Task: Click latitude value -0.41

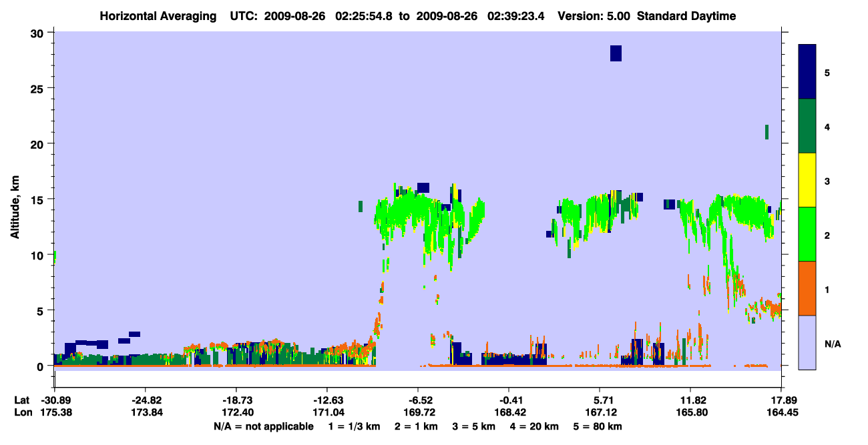Action: point(509,400)
